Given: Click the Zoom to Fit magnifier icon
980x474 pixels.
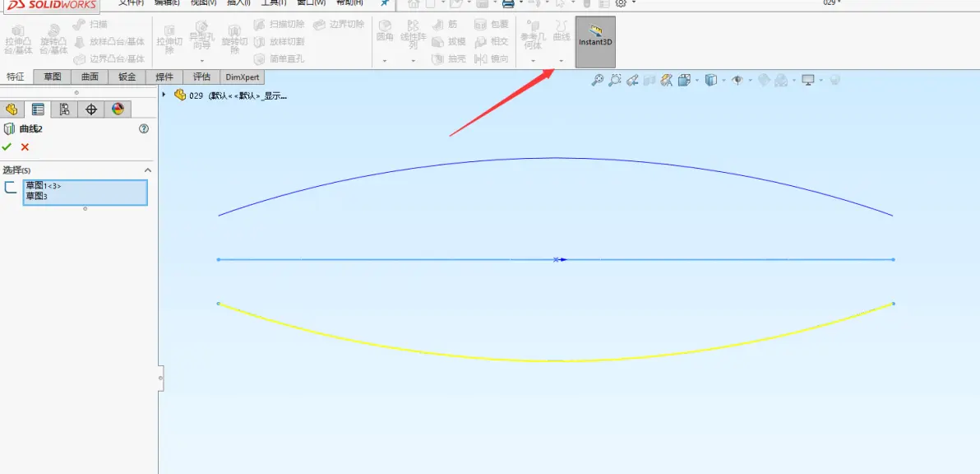Looking at the screenshot, I should point(598,80).
